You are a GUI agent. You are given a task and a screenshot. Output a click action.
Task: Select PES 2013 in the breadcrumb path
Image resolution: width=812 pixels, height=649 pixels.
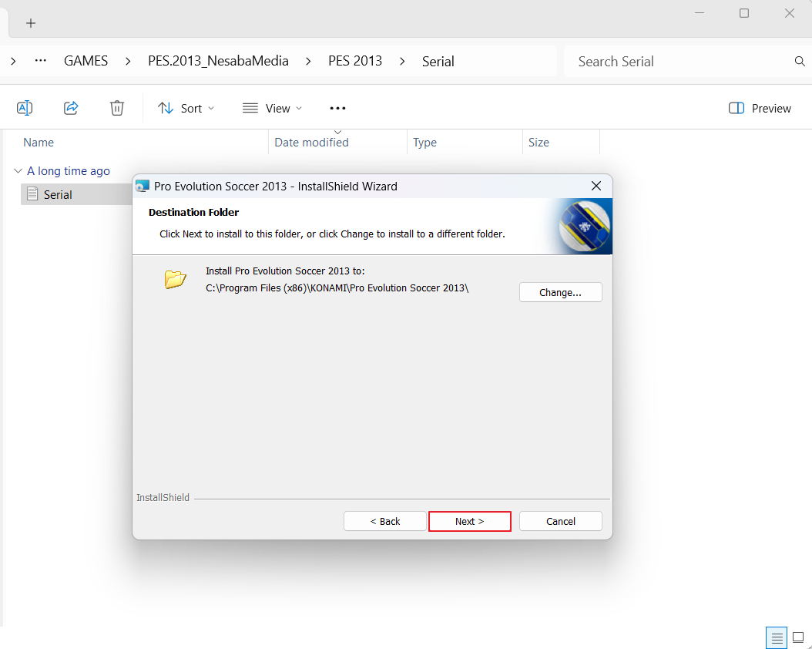pos(355,61)
